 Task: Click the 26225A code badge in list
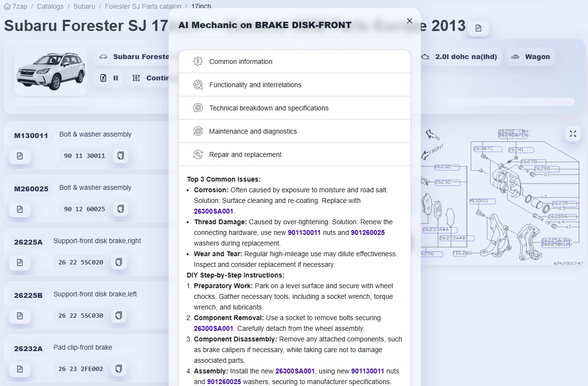(28, 242)
